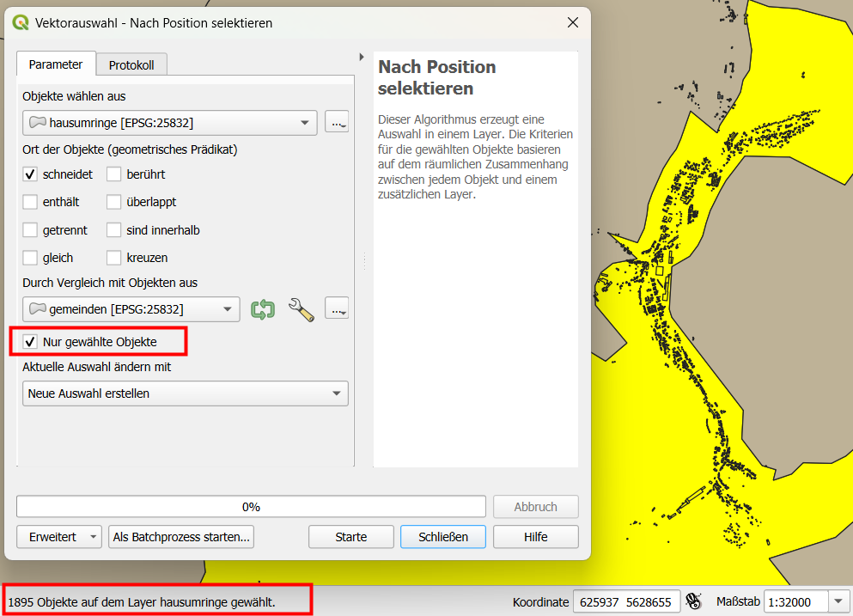853x616 pixels.
Task: Click the status message about 1895 Objekte
Action: click(142, 602)
